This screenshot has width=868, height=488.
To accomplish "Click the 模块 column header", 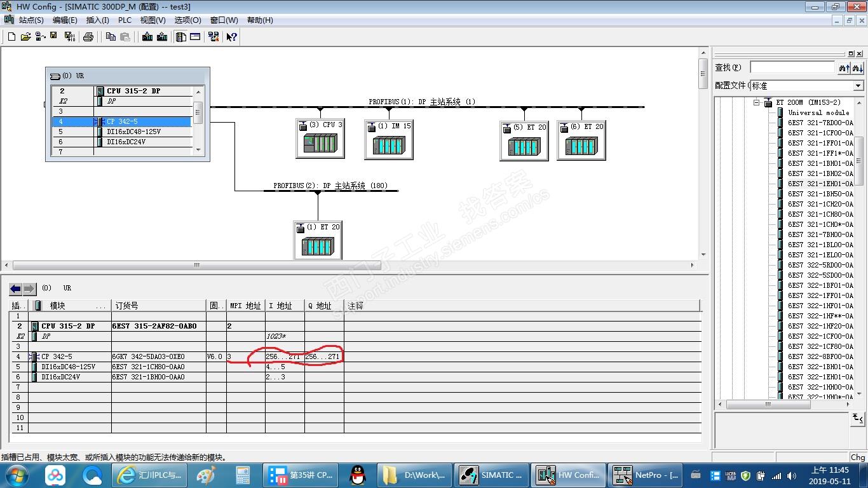I will click(x=70, y=306).
